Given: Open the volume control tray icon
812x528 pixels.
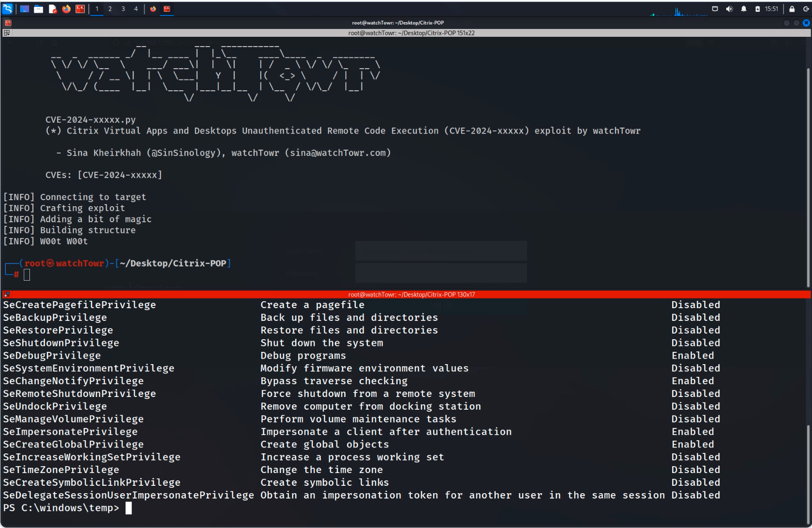Looking at the screenshot, I should tap(729, 9).
